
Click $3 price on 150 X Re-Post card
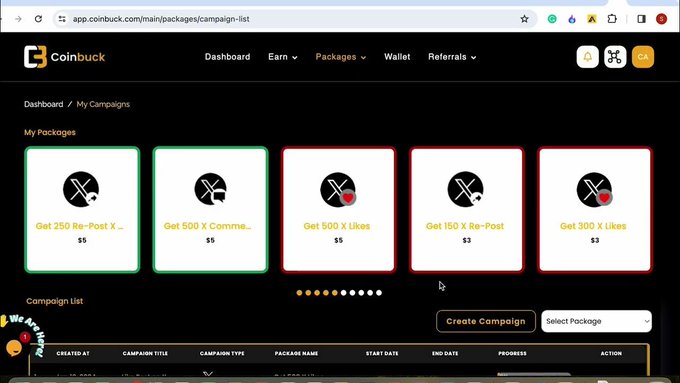(467, 240)
